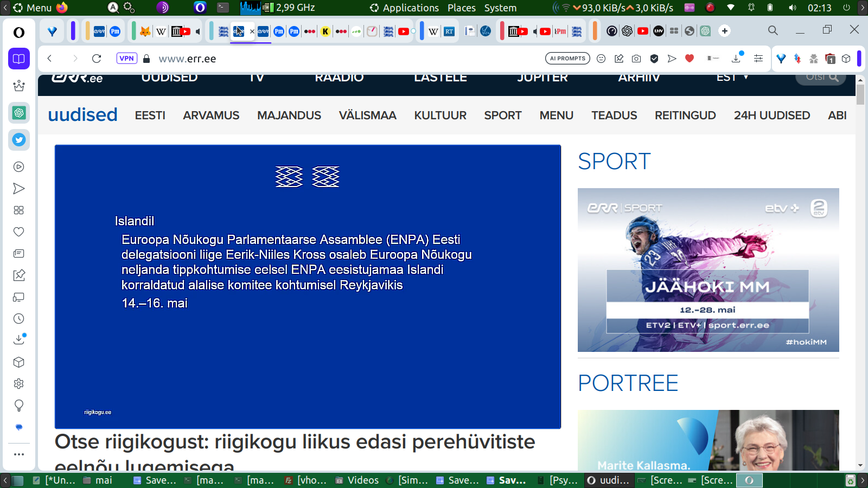Open the Marite Kallasma portrait card
This screenshot has height=488, width=868.
pos(708,440)
